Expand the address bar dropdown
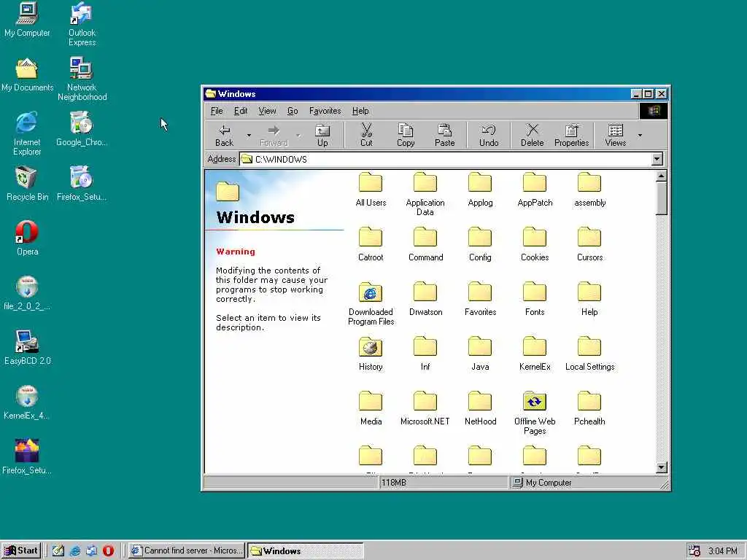747x560 pixels. pyautogui.click(x=657, y=159)
